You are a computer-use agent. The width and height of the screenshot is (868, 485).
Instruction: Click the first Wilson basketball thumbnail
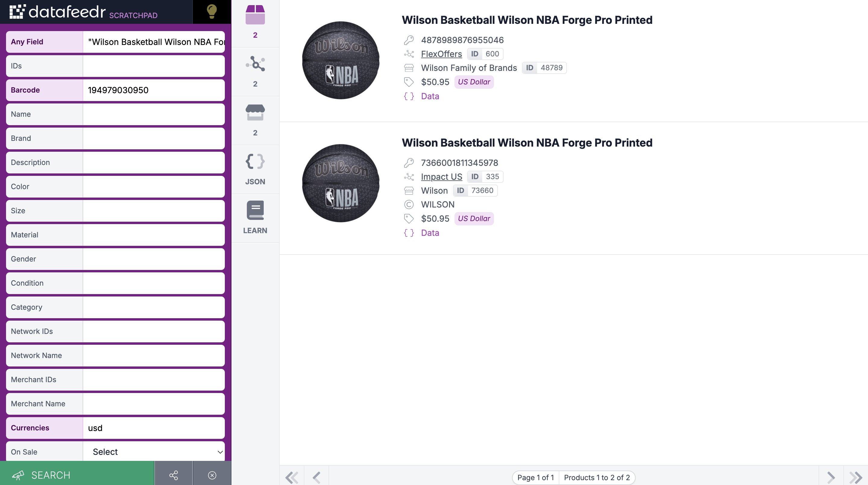pyautogui.click(x=341, y=60)
